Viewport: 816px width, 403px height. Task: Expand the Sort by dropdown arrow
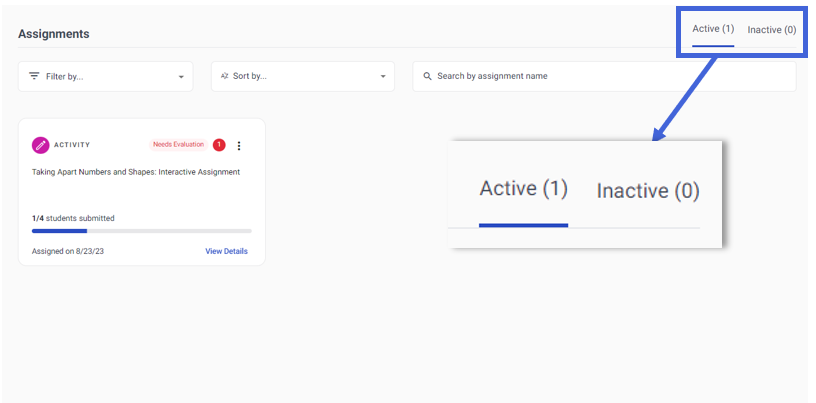click(x=383, y=77)
